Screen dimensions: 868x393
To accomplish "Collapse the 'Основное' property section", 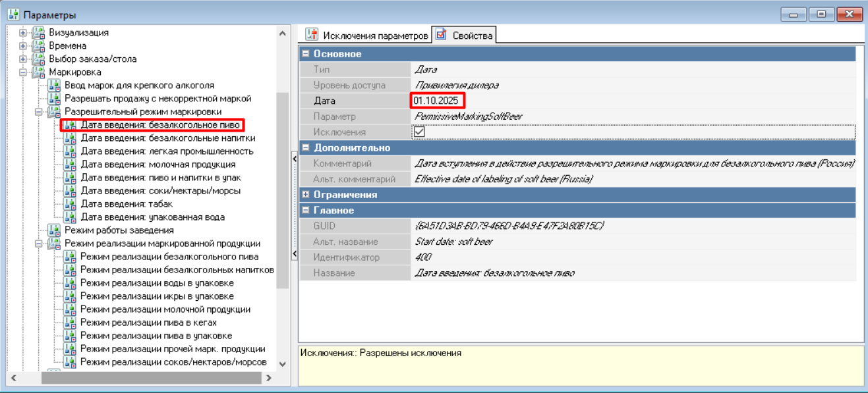I will 306,54.
